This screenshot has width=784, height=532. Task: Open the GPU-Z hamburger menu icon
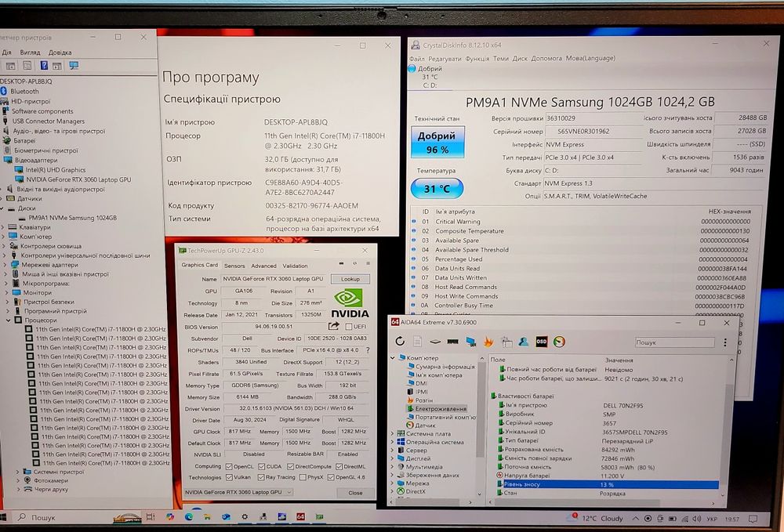click(368, 263)
